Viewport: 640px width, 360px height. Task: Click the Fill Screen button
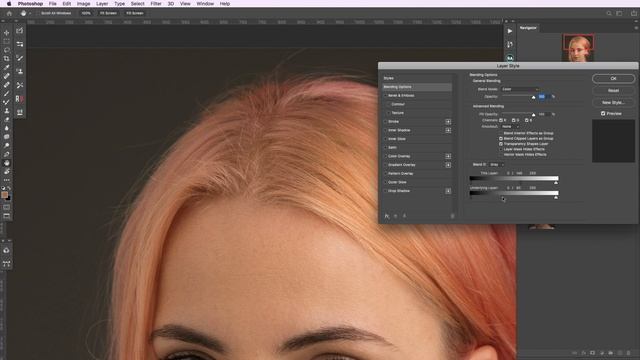pos(135,13)
